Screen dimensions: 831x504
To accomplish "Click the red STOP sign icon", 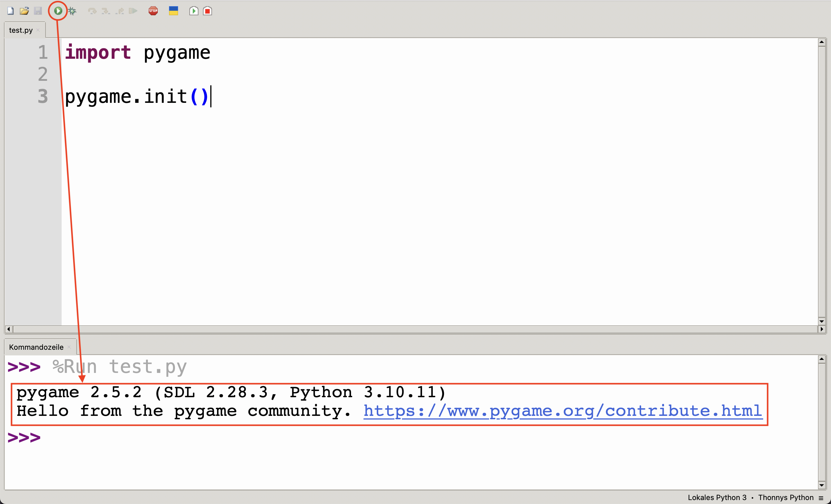I will [x=153, y=11].
